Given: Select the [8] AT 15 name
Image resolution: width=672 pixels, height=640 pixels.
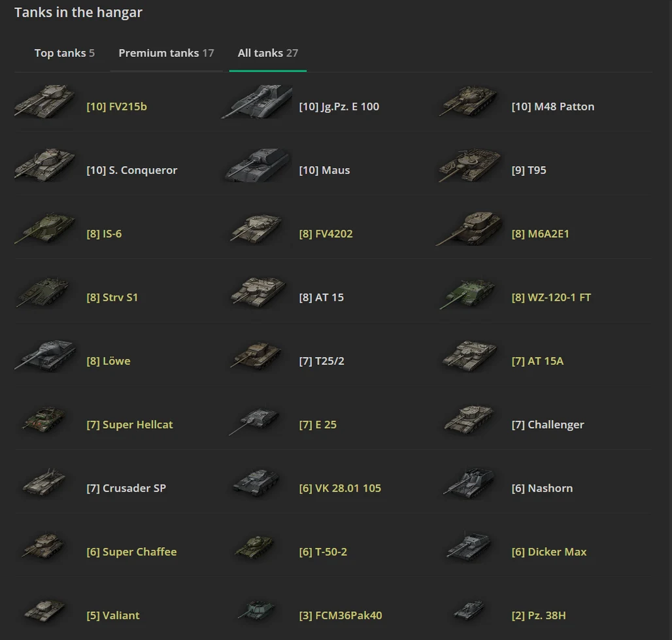Looking at the screenshot, I should pos(322,297).
